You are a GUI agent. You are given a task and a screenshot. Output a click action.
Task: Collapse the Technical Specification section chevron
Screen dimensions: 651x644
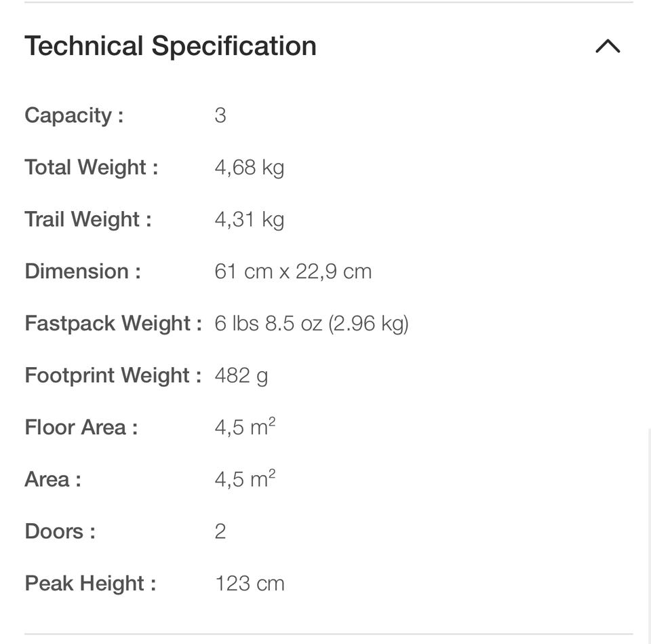point(608,46)
